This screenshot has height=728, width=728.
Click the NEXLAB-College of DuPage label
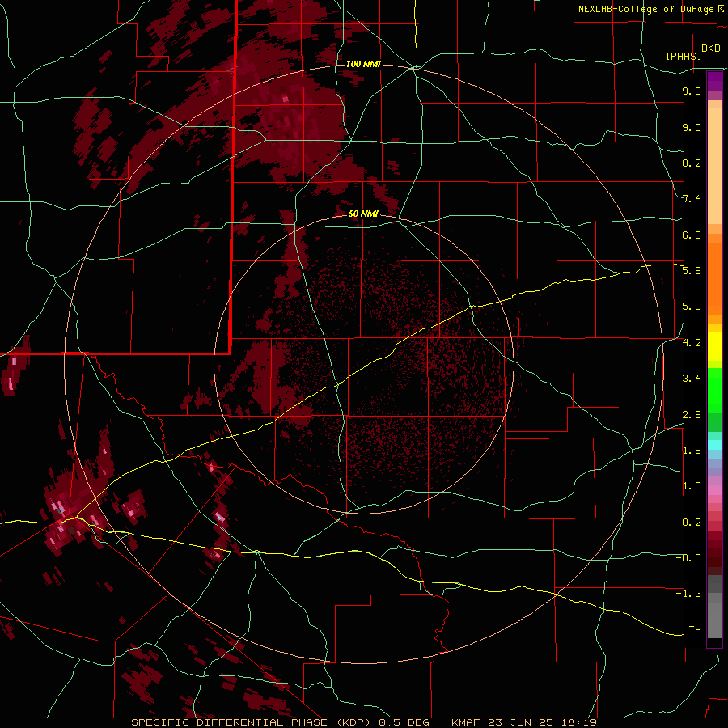coord(645,9)
